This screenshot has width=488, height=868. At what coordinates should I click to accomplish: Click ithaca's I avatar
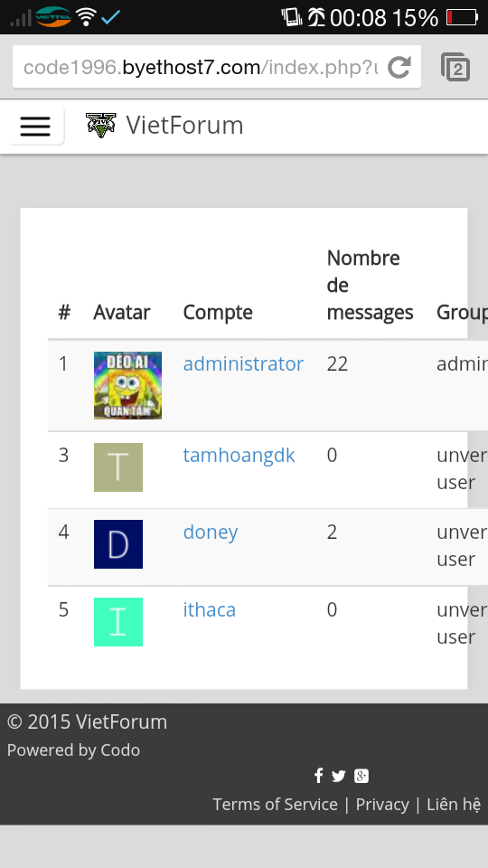pyautogui.click(x=118, y=622)
